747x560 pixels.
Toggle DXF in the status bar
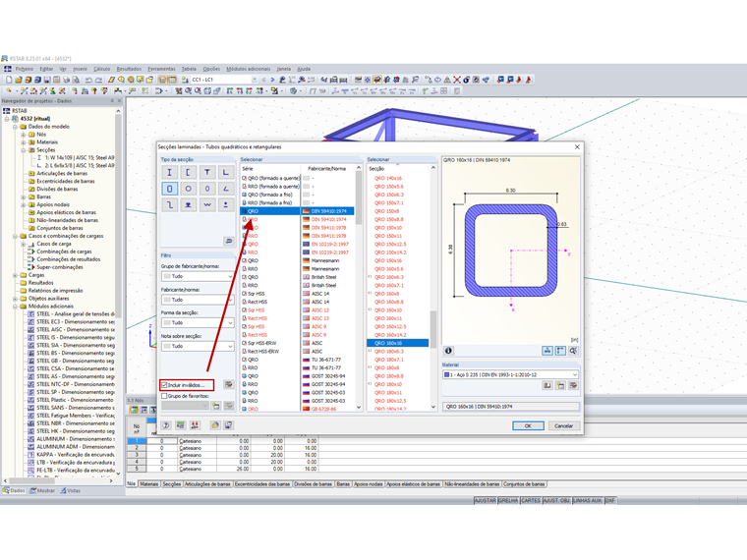(x=609, y=500)
